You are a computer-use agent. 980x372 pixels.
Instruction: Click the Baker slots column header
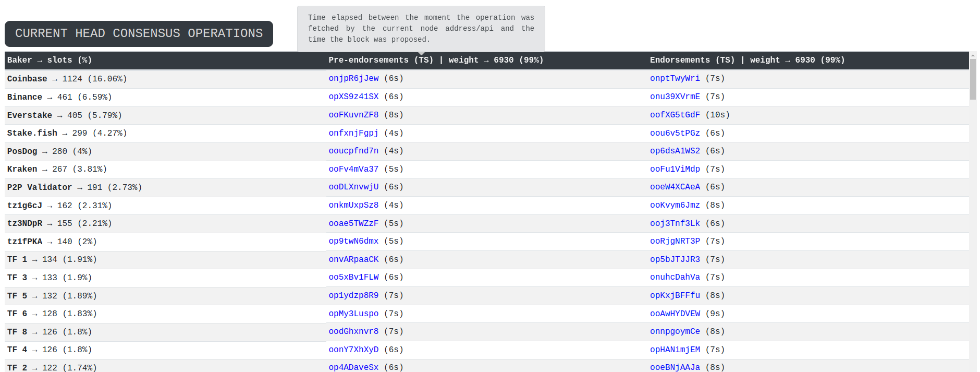click(50, 60)
